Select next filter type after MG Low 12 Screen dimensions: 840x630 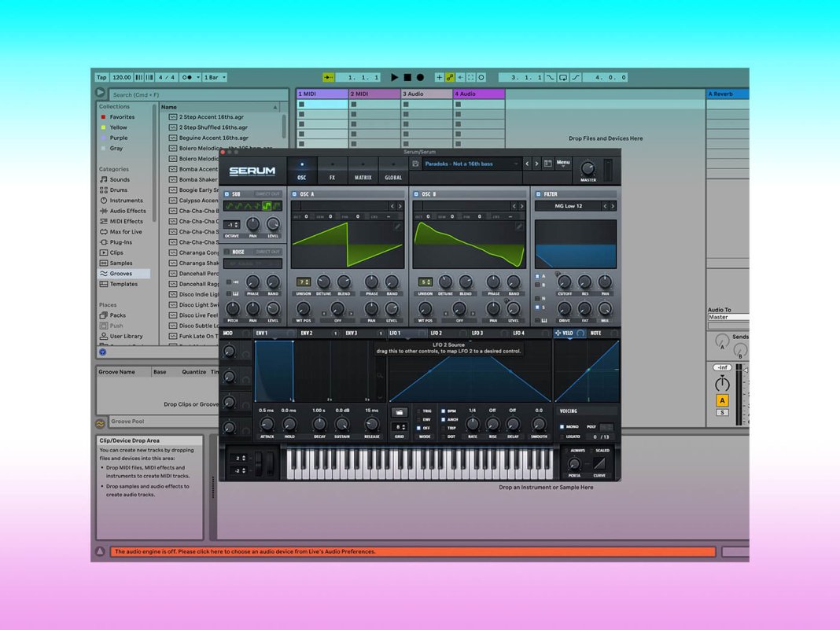click(x=613, y=206)
